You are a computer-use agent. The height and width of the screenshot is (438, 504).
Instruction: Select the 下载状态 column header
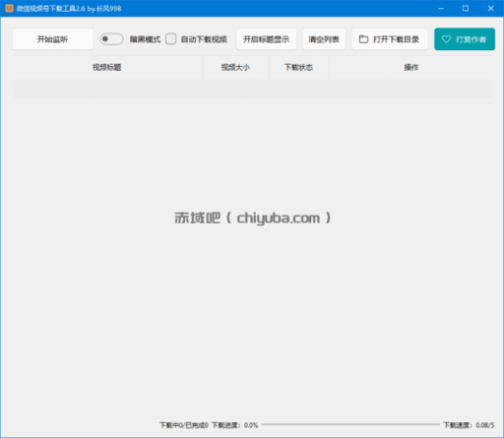tap(298, 67)
